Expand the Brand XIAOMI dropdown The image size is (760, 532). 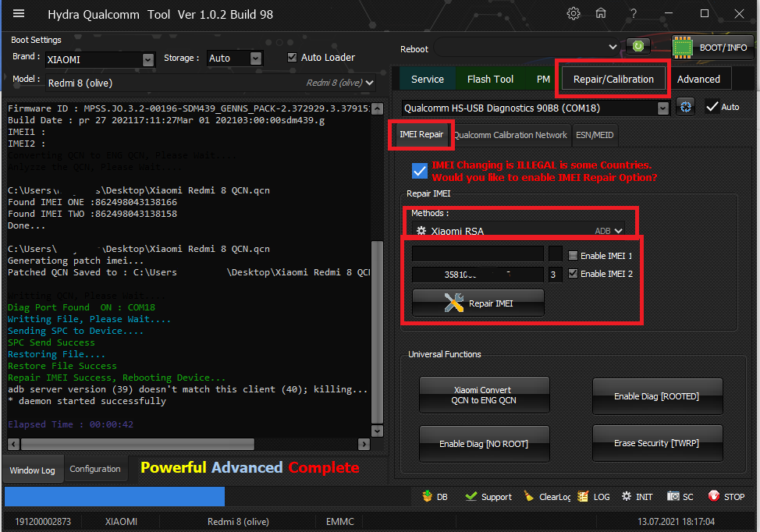[x=148, y=59]
